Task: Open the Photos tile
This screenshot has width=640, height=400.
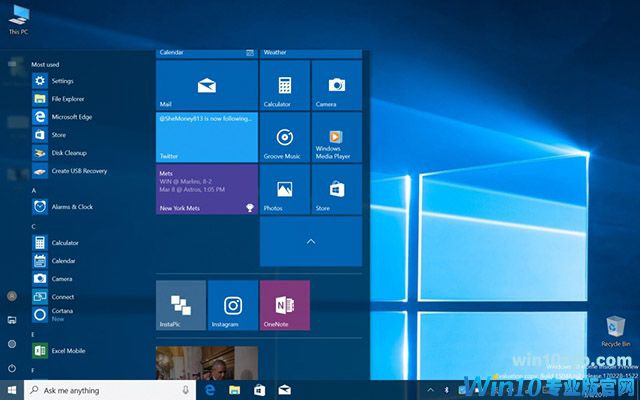Action: pos(284,190)
